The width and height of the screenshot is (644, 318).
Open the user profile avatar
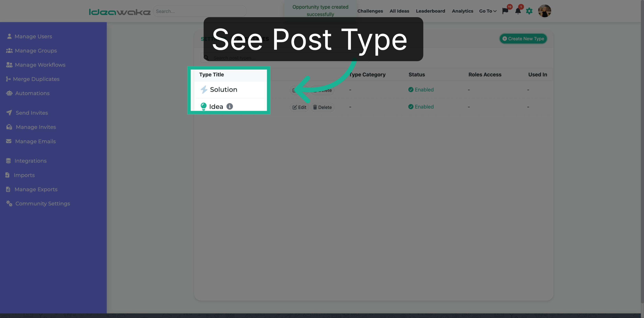545,11
